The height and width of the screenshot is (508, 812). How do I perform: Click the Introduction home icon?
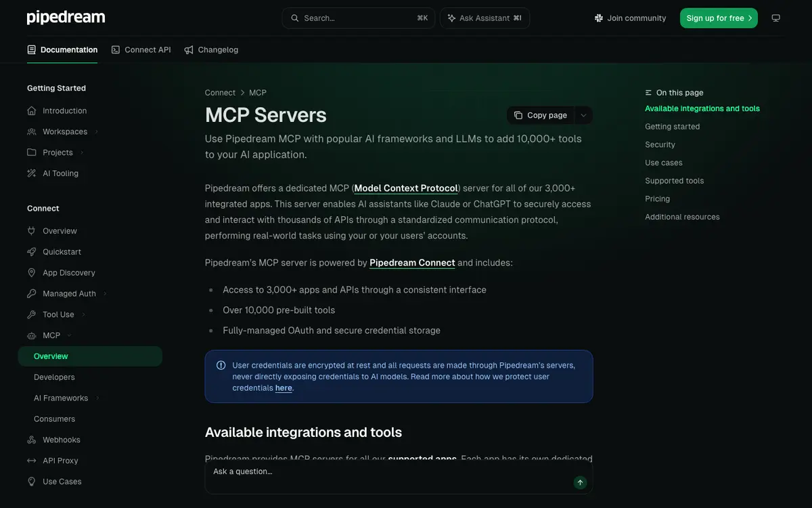pyautogui.click(x=32, y=110)
